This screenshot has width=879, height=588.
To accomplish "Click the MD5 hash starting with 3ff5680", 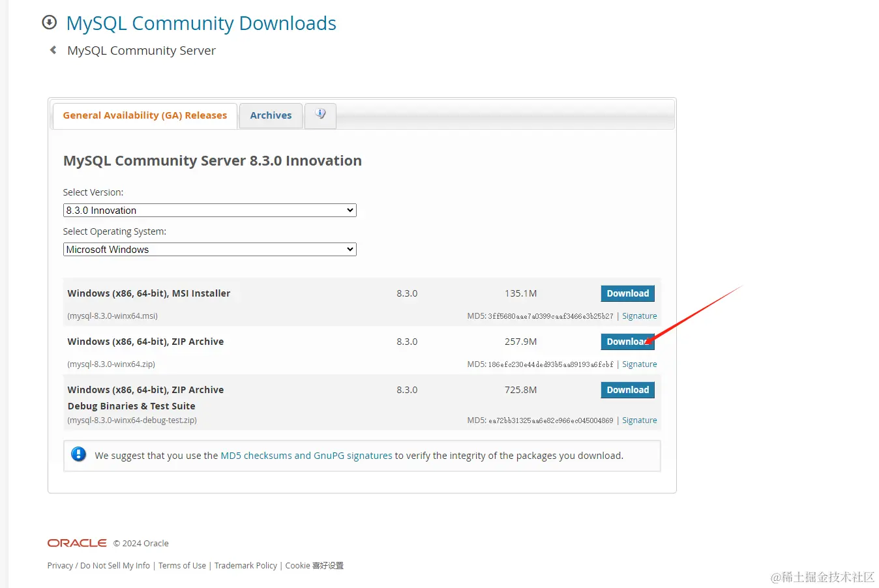I will pos(550,316).
